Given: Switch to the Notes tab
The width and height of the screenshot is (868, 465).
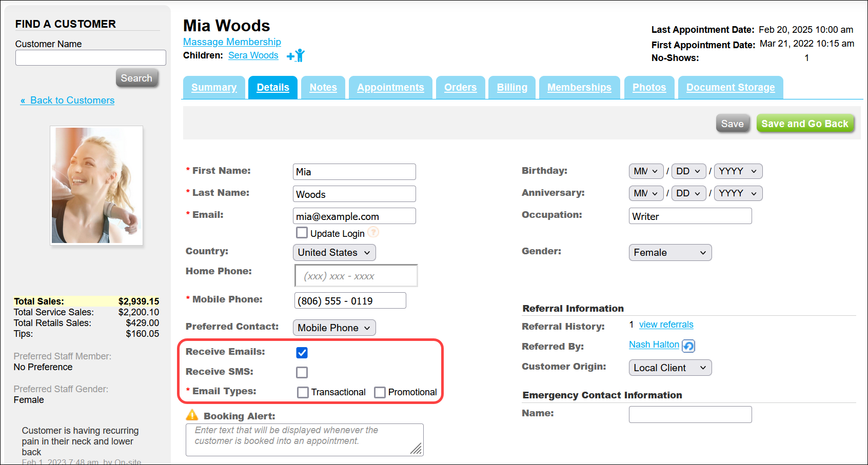Looking at the screenshot, I should (x=323, y=87).
